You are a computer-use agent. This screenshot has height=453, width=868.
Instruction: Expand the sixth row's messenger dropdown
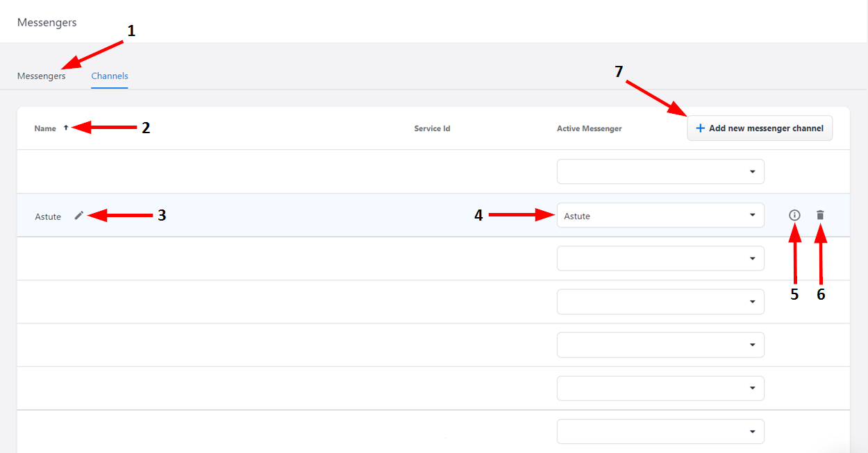(660, 388)
